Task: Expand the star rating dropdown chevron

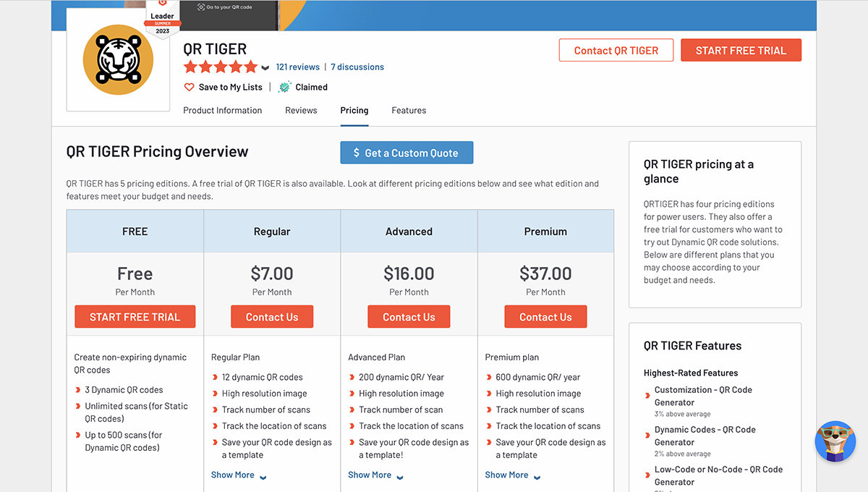Action: pyautogui.click(x=265, y=68)
